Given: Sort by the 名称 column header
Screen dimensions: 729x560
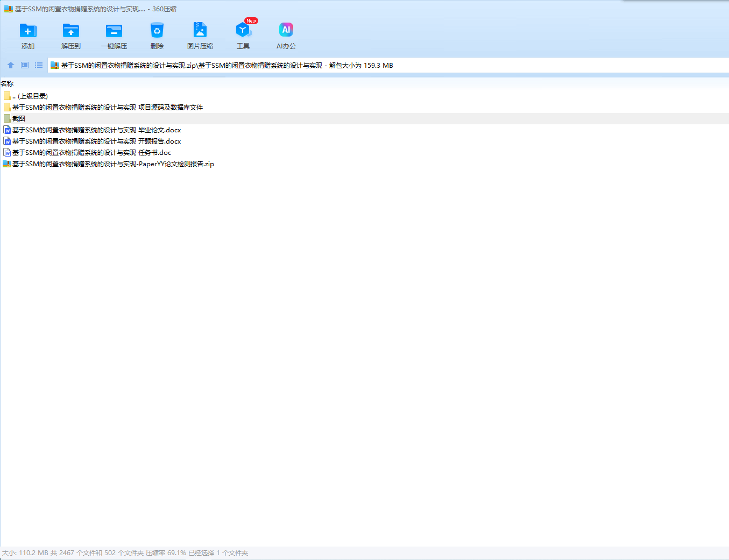Looking at the screenshot, I should [x=7, y=83].
